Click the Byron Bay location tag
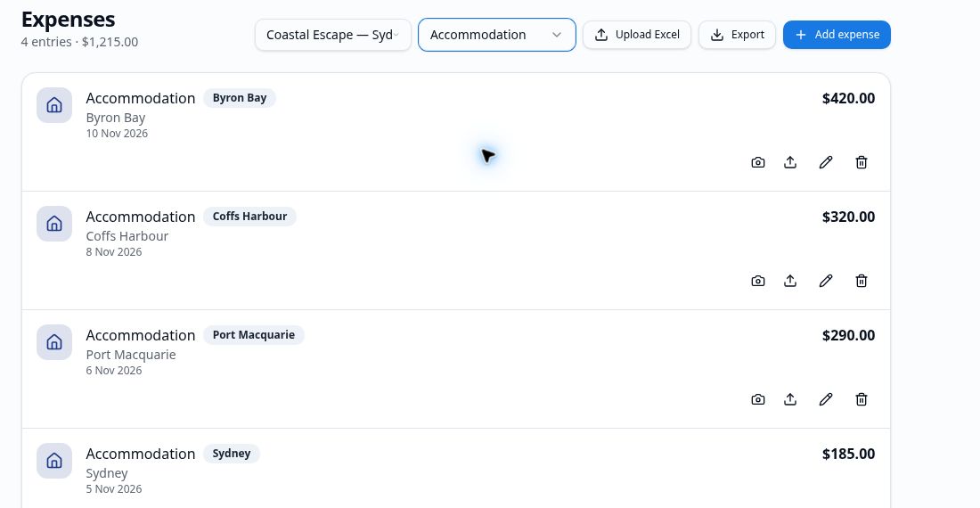 [240, 98]
